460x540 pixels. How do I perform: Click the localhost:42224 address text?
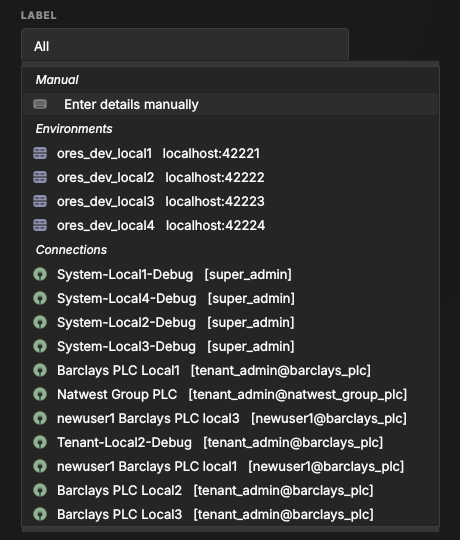coord(216,226)
